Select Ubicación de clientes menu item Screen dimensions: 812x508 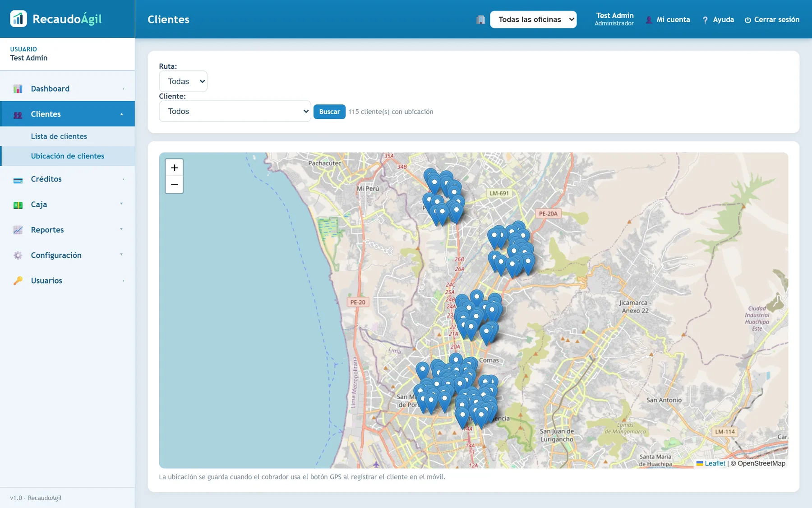[x=68, y=156]
